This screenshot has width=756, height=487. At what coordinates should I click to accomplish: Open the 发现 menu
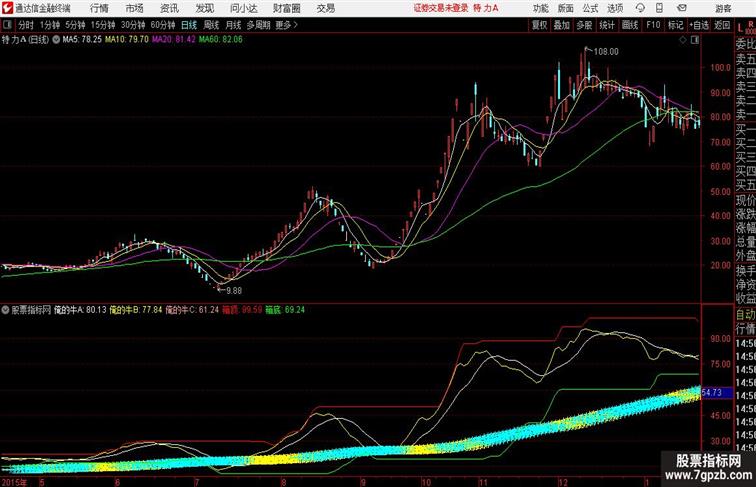coord(204,8)
